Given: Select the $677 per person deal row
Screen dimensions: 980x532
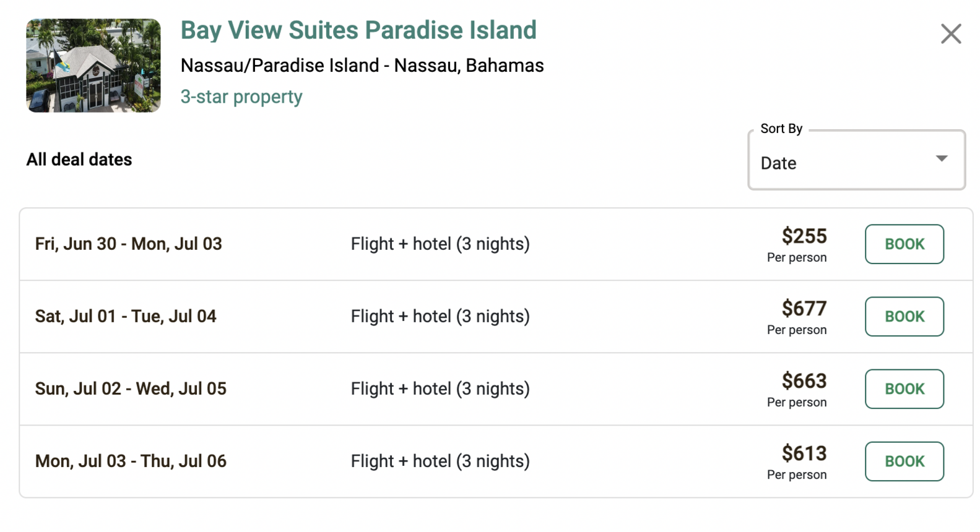Looking at the screenshot, I should point(804,309).
